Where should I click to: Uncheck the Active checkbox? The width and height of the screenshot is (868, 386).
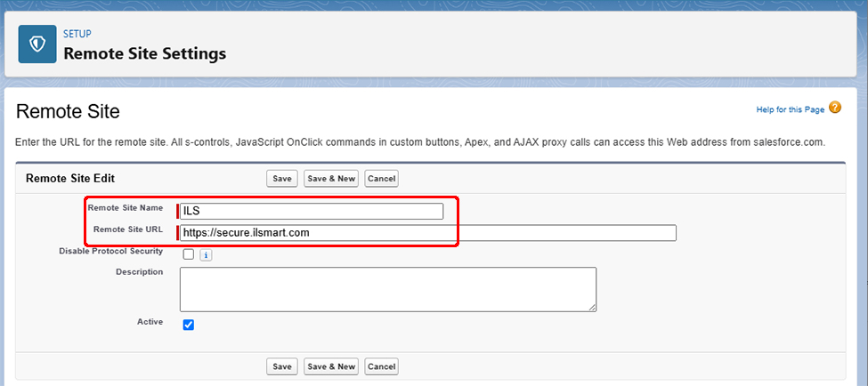[x=189, y=326]
